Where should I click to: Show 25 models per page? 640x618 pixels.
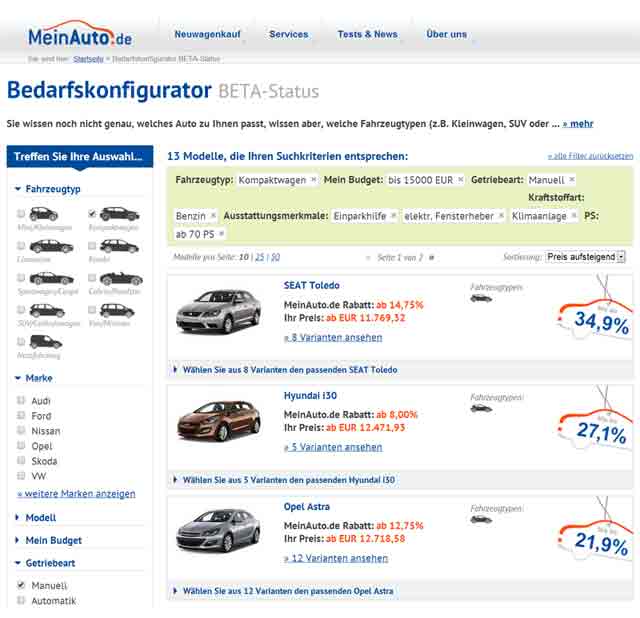pos(260,257)
